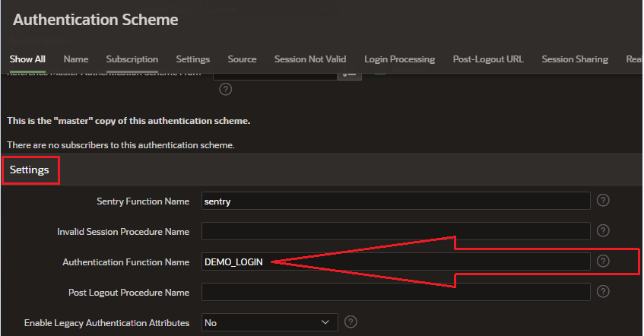Open the Session Sharing tab
The width and height of the screenshot is (644, 336).
(x=574, y=59)
